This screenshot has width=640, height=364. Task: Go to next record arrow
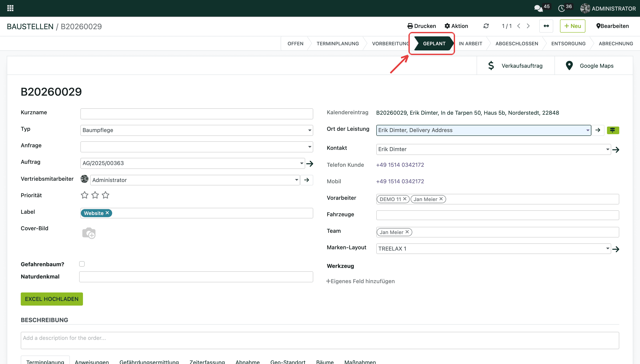(528, 26)
